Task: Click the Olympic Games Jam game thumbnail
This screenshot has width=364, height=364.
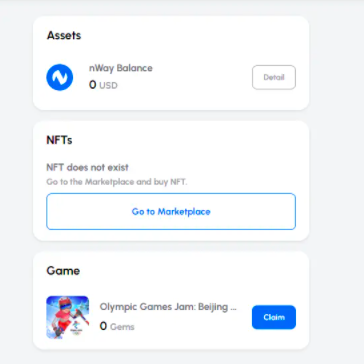Action: [x=68, y=317]
